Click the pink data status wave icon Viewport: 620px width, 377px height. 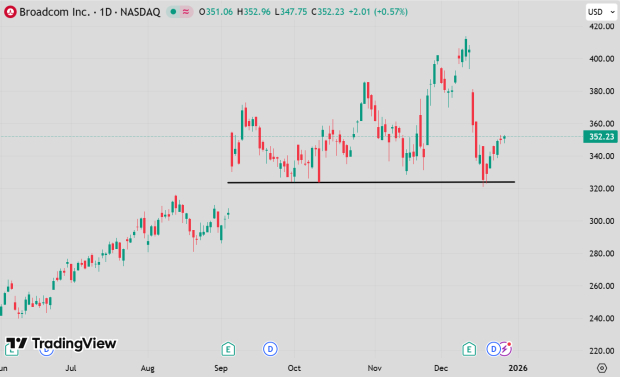tap(186, 12)
